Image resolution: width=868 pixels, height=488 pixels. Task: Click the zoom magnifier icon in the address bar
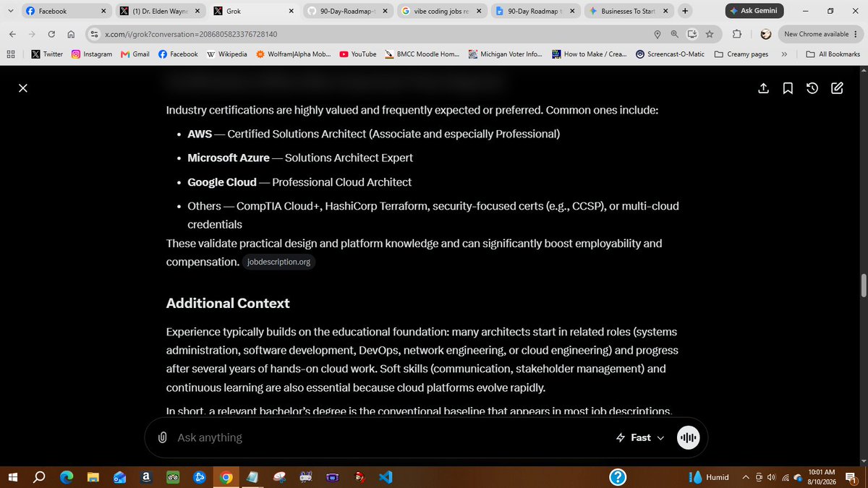(674, 34)
